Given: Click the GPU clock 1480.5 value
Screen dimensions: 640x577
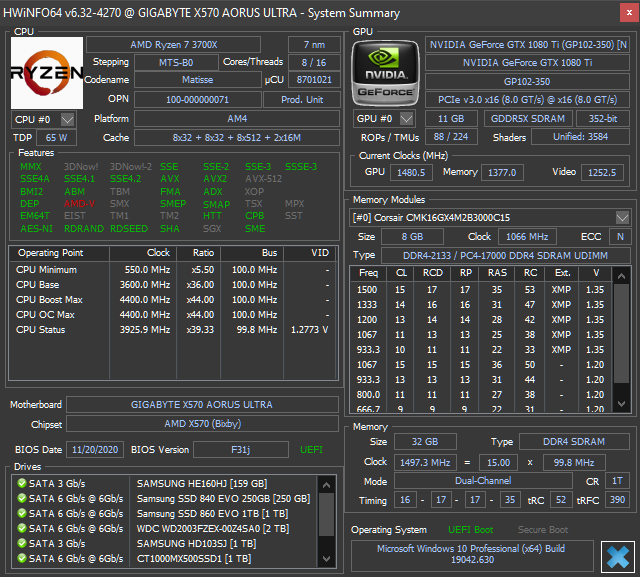Looking at the screenshot, I should (x=411, y=173).
